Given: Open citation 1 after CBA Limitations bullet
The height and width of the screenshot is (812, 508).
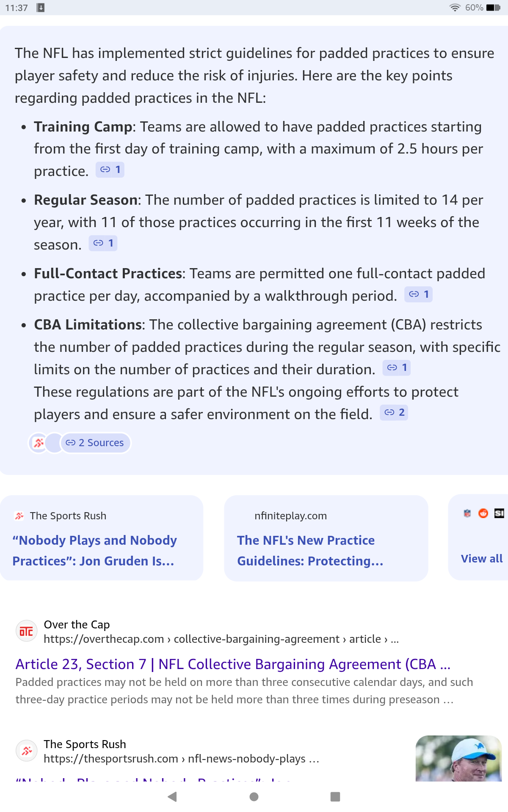Looking at the screenshot, I should click(397, 368).
